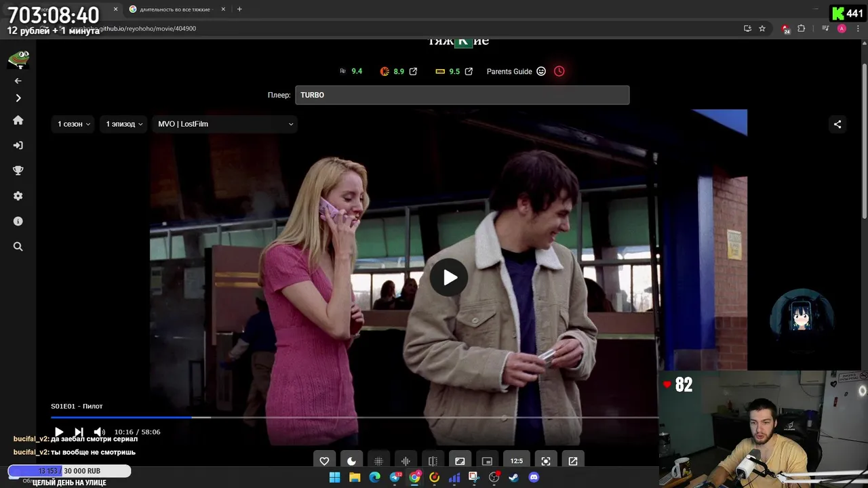
Task: Open the episode dropdown showing 1 эпизод
Action: coord(124,124)
